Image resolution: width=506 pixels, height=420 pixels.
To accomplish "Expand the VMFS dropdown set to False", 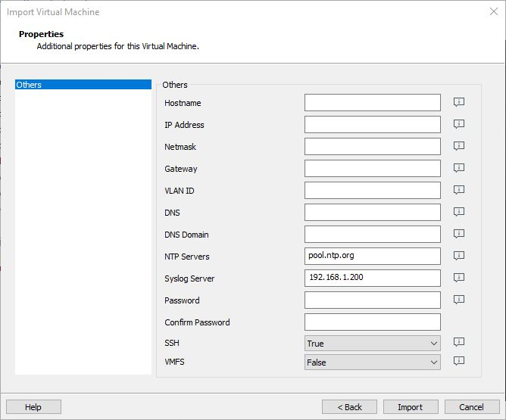I will 372,362.
